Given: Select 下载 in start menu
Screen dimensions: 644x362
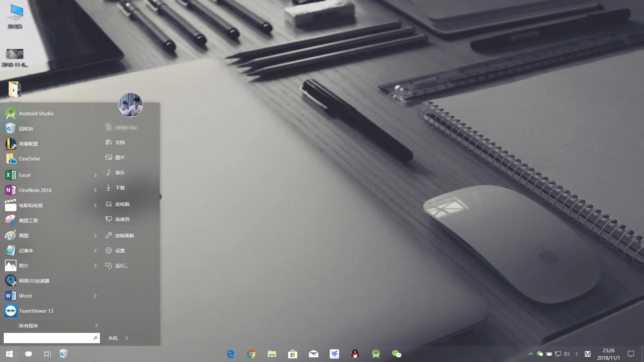Looking at the screenshot, I should tap(120, 188).
